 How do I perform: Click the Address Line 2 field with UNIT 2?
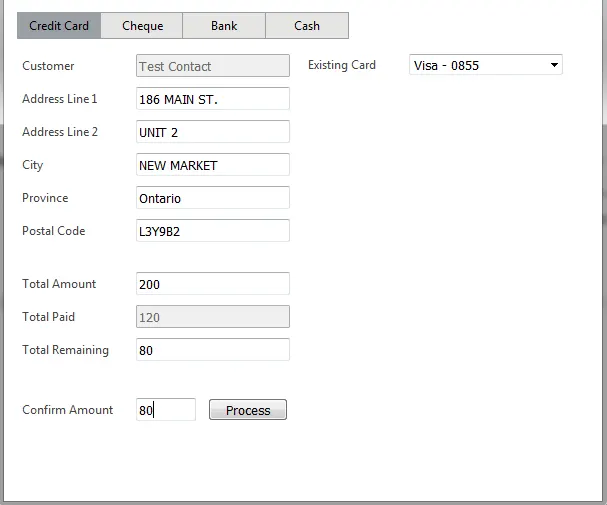click(212, 132)
